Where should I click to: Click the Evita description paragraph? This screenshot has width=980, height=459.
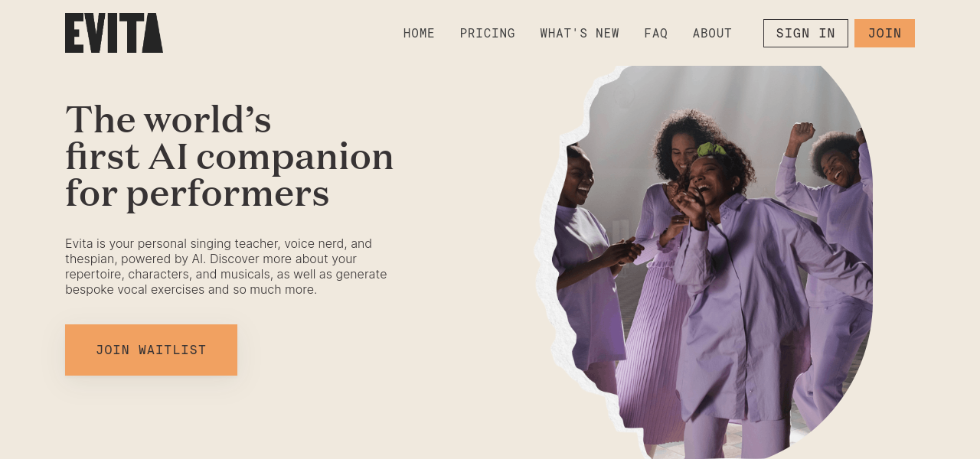tap(226, 266)
